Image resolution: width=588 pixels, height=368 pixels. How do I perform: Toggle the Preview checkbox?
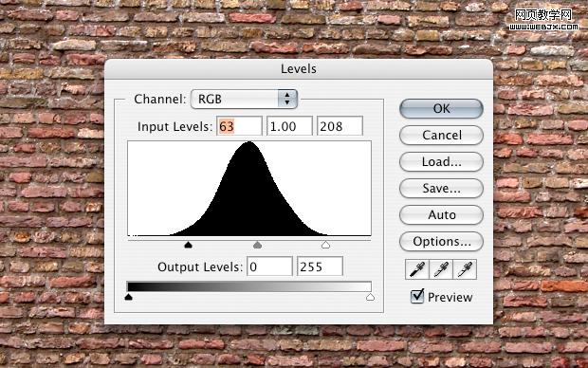tap(417, 296)
